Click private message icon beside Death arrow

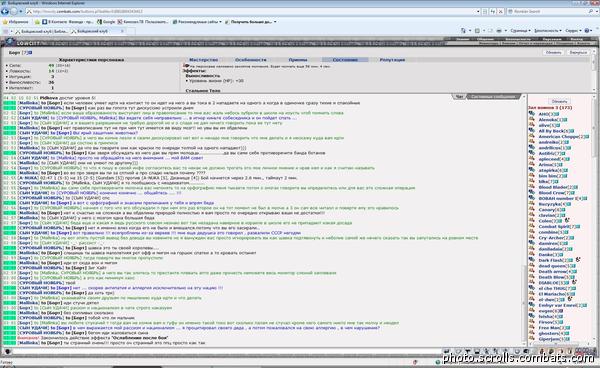tap(532, 272)
